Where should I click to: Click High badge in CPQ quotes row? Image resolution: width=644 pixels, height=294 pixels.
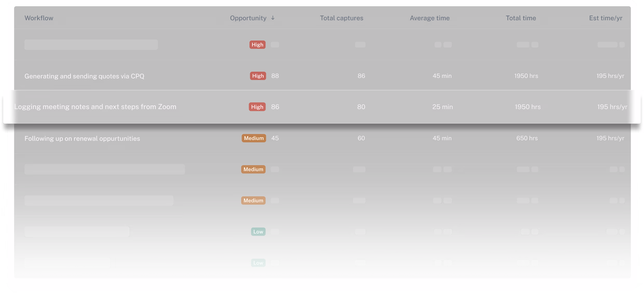click(x=258, y=76)
